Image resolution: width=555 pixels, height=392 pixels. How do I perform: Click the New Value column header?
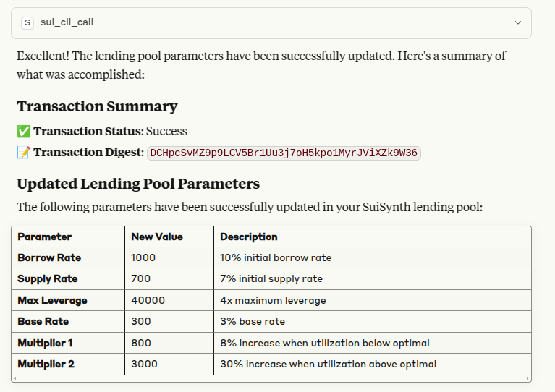coord(157,237)
